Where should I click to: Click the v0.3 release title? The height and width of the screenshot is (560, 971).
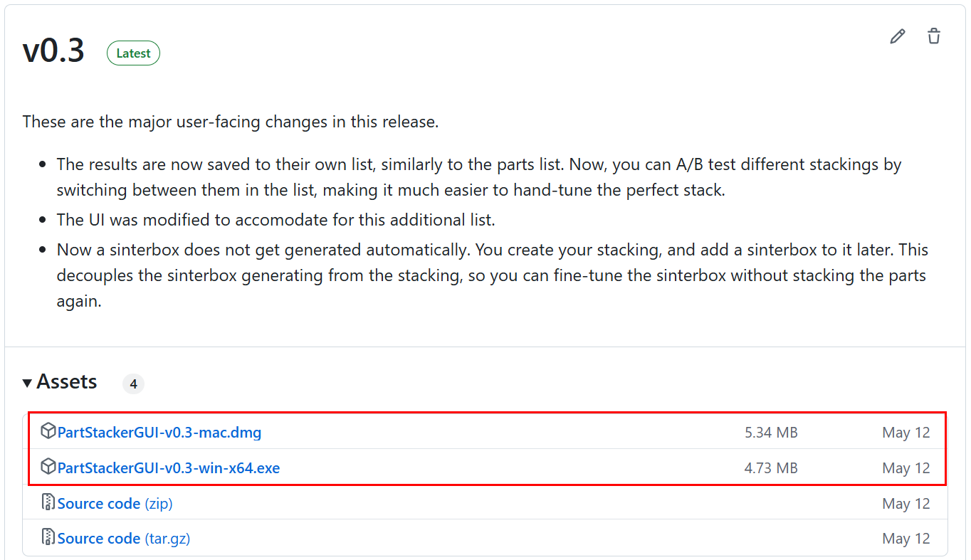[53, 51]
